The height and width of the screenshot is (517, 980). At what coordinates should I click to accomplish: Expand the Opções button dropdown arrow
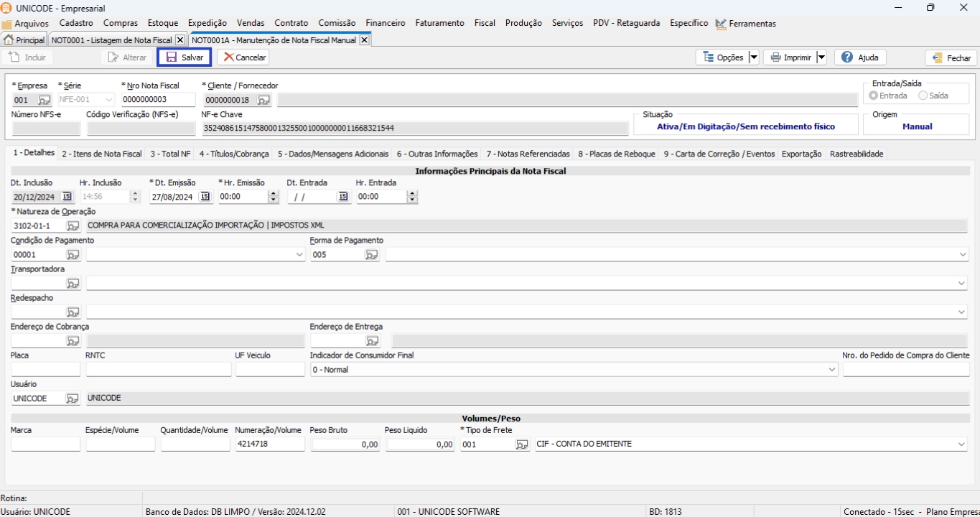point(753,57)
